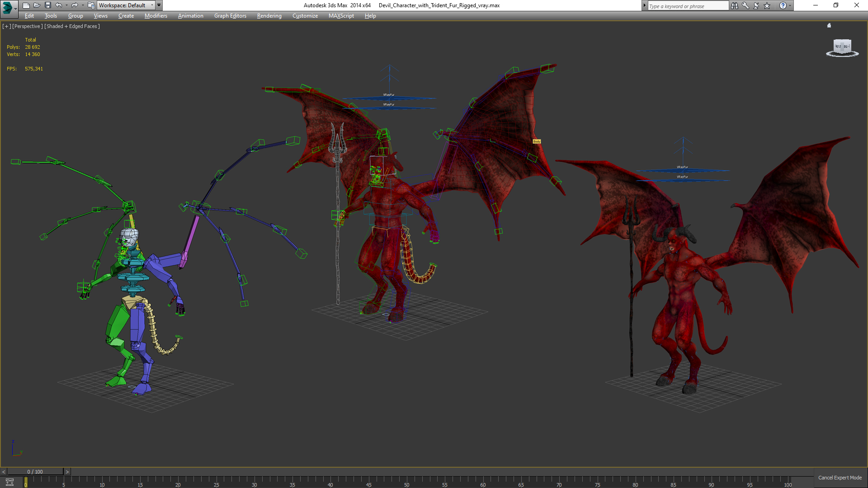Screen dimensions: 868x488
Task: Click the 0 / 100 time slider
Action: pyautogui.click(x=35, y=472)
